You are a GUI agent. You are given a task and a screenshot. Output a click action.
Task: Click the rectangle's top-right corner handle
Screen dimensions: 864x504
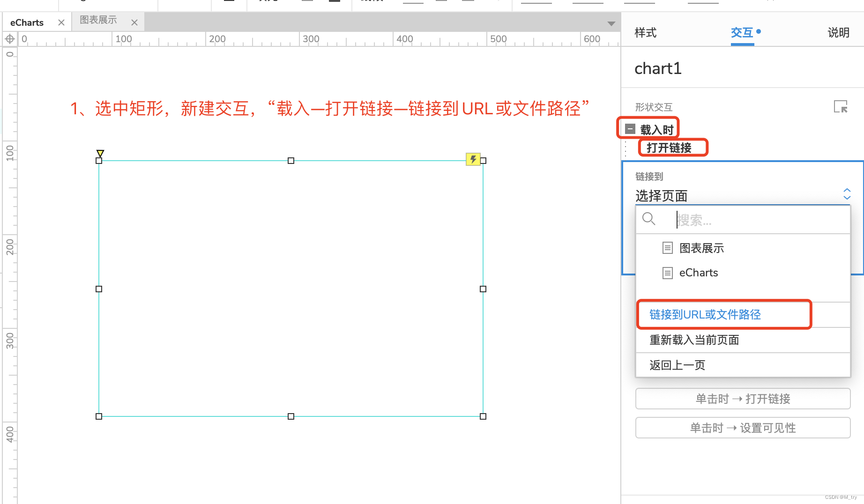click(483, 161)
